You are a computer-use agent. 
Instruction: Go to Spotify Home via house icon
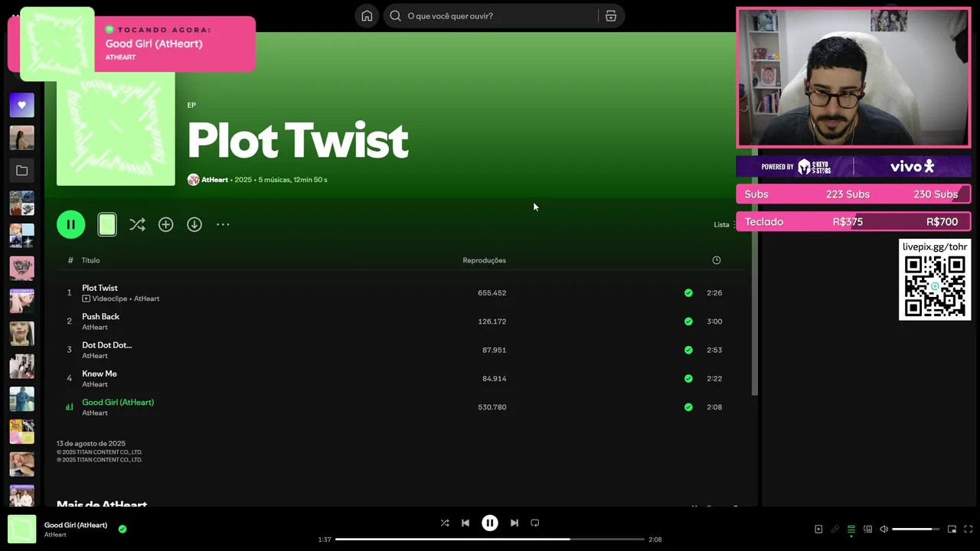click(367, 16)
